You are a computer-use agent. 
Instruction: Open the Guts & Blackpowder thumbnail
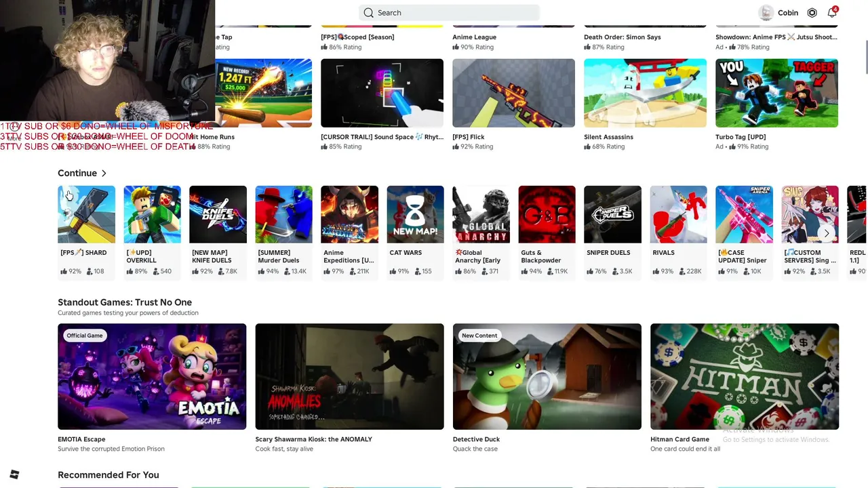click(x=547, y=214)
